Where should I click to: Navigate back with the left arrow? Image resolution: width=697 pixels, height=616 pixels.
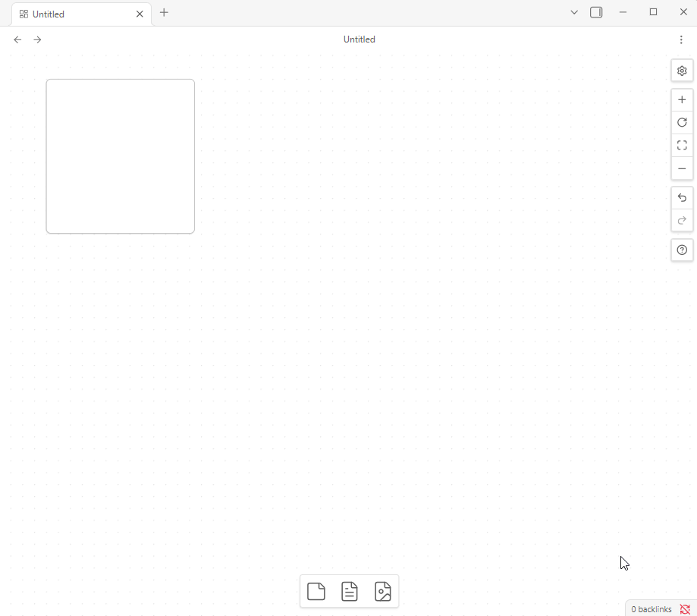coord(17,39)
